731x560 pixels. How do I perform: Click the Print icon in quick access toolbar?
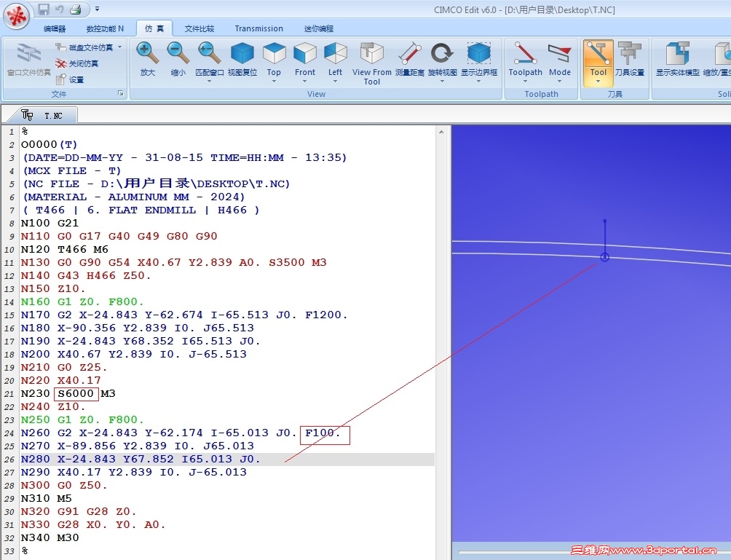(76, 9)
